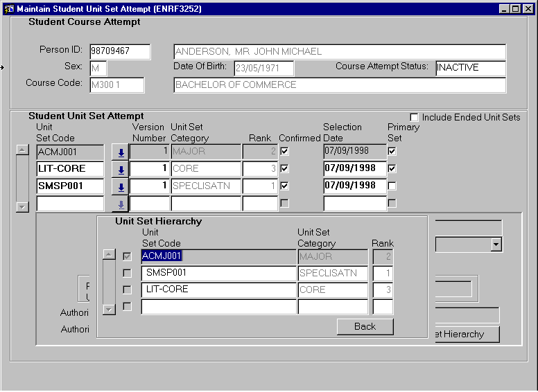The width and height of the screenshot is (538, 392).
Task: Click the LIT-CORE Selection Date field
Action: click(x=354, y=168)
